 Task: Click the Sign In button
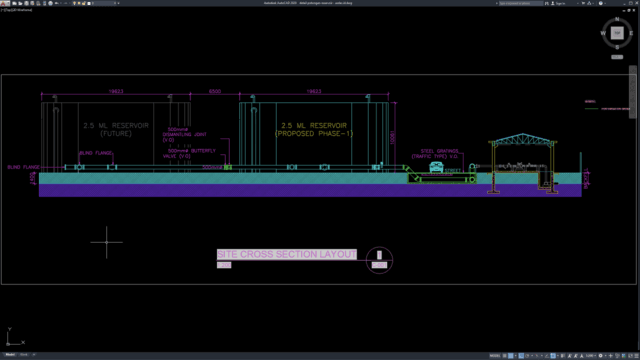[558, 3]
